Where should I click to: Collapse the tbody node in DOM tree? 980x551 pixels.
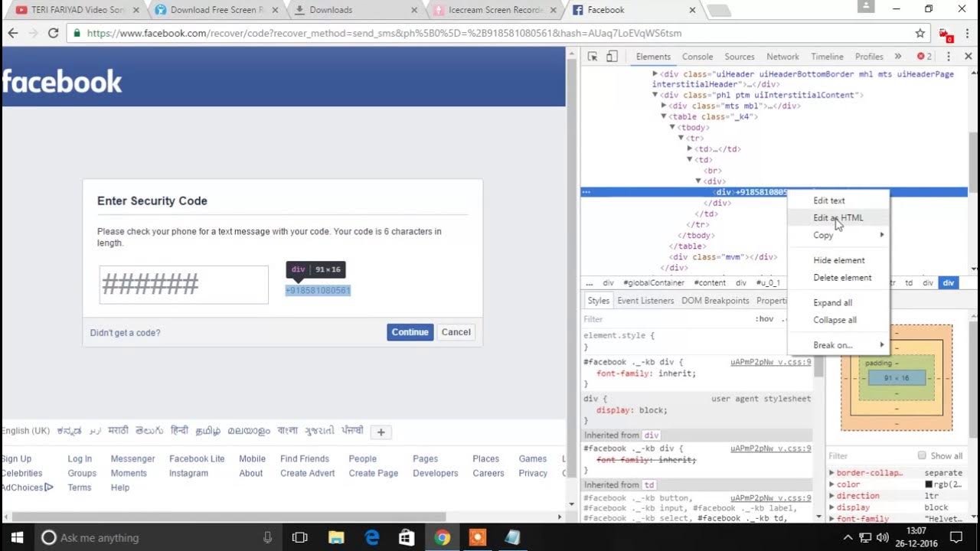point(673,127)
